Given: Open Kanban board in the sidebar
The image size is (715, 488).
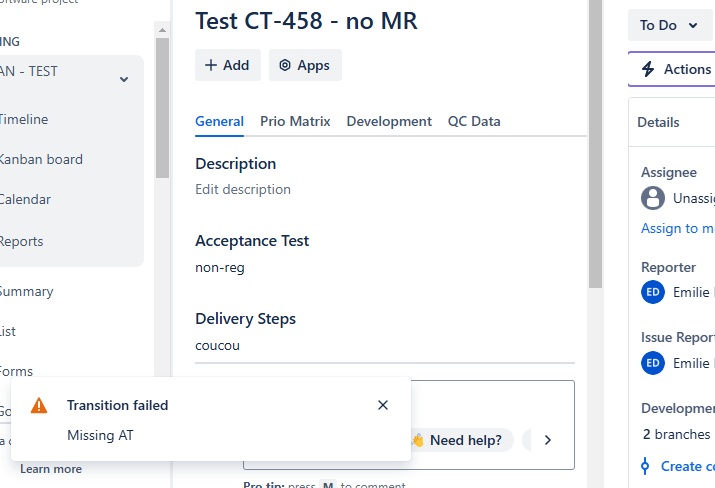Looking at the screenshot, I should (40, 160).
